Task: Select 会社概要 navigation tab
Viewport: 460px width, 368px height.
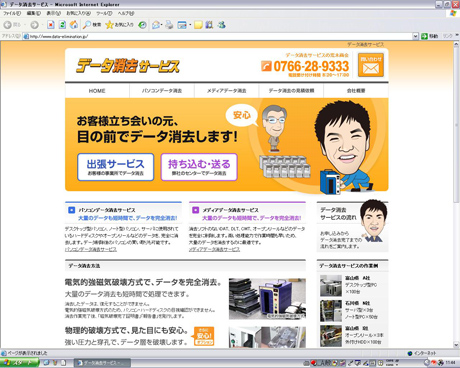Action: [356, 91]
